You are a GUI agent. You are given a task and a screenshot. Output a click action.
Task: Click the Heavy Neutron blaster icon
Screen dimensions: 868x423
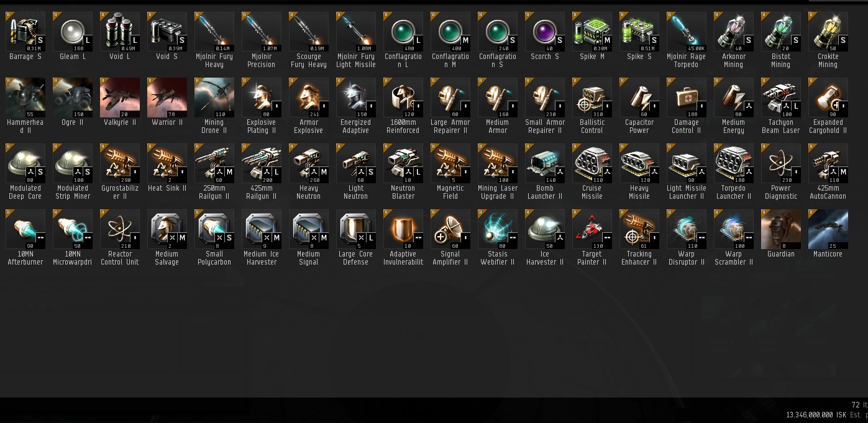(309, 163)
